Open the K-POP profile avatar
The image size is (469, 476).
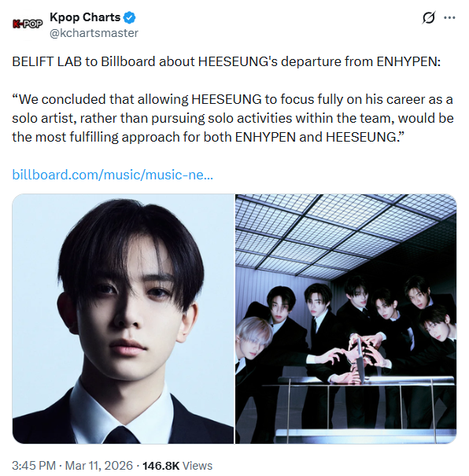[28, 24]
